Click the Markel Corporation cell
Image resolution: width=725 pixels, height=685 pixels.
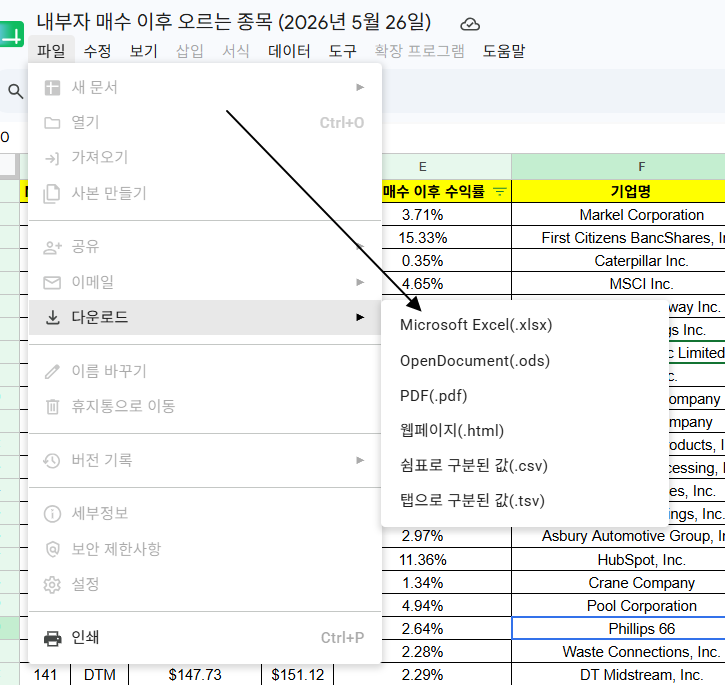(619, 215)
